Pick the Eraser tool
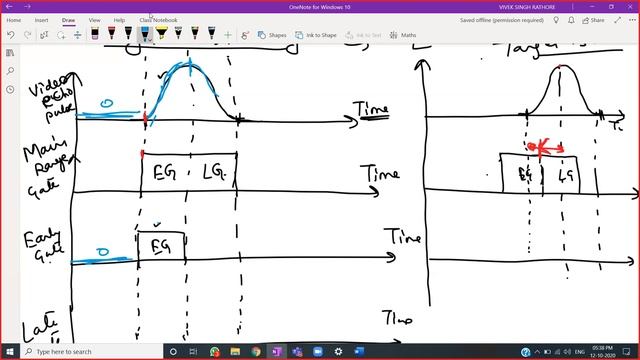 tap(95, 33)
